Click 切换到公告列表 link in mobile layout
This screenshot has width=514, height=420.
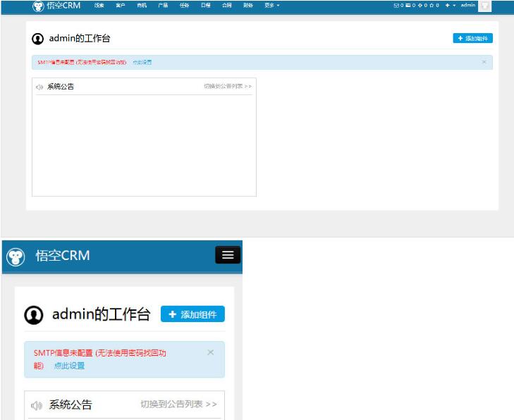tap(178, 404)
